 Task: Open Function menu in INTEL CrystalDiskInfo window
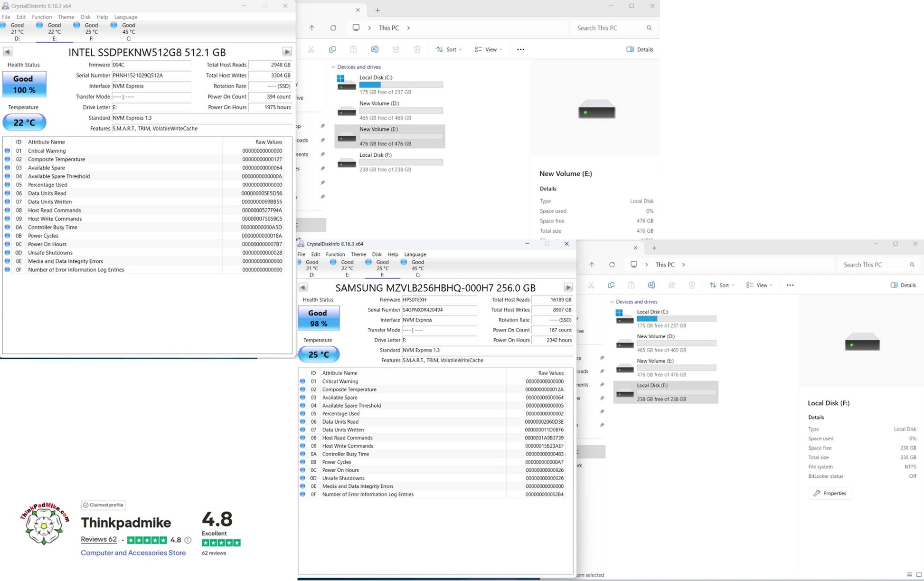click(42, 17)
